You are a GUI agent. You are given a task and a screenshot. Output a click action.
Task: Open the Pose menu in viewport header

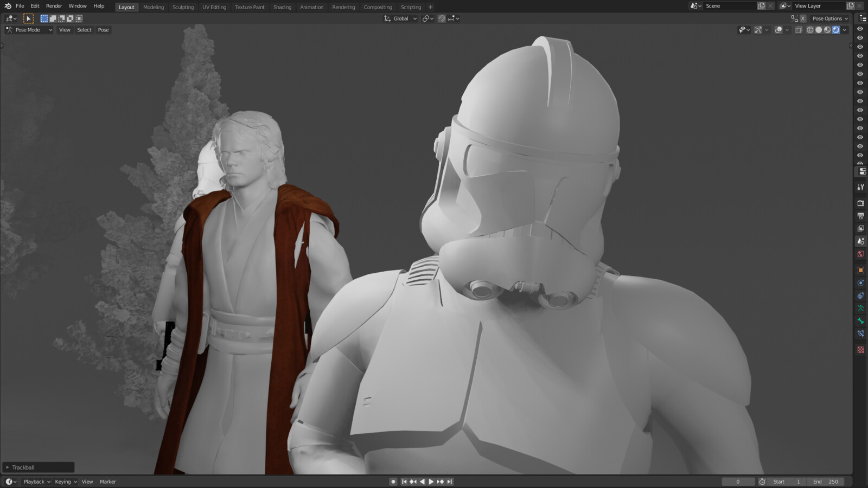click(103, 30)
